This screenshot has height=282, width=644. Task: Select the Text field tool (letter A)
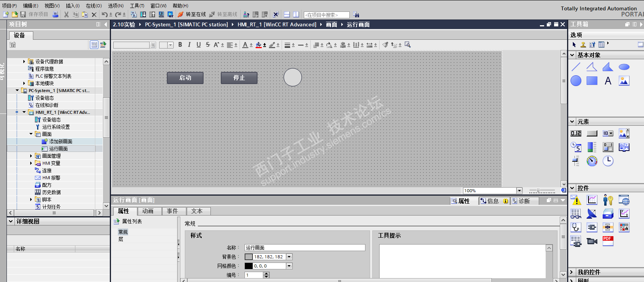[x=608, y=81]
